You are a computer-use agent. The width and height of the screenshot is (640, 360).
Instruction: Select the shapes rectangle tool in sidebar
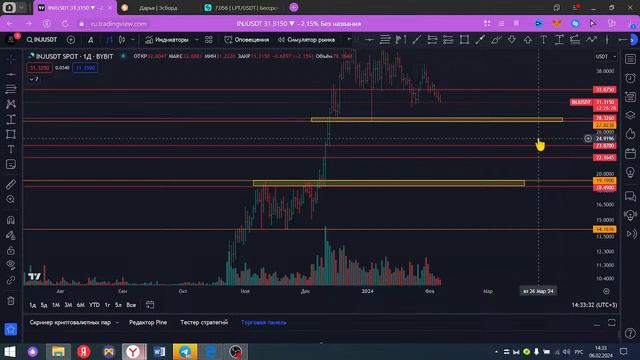click(x=11, y=134)
